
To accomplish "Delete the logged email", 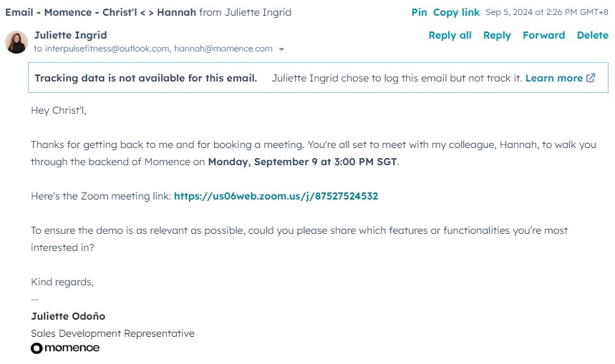I will (592, 35).
